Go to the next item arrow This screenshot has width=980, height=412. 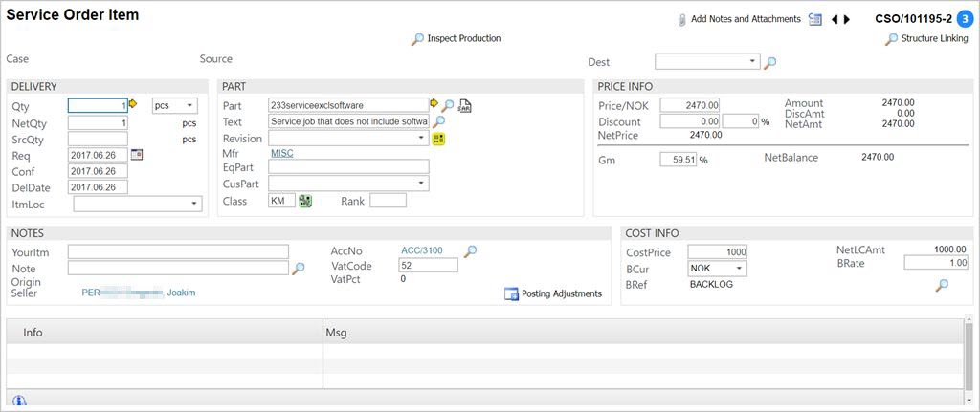(x=847, y=19)
